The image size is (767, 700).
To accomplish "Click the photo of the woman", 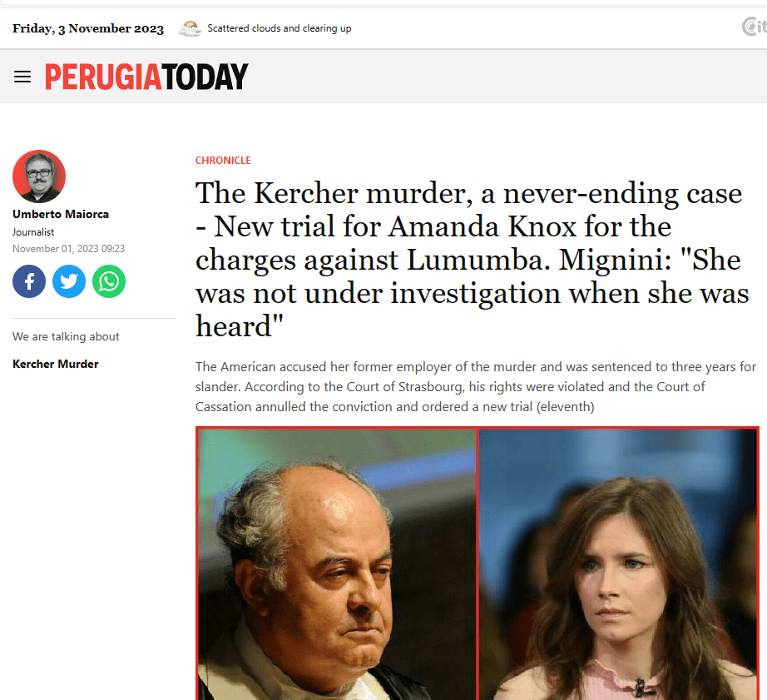I will (618, 564).
